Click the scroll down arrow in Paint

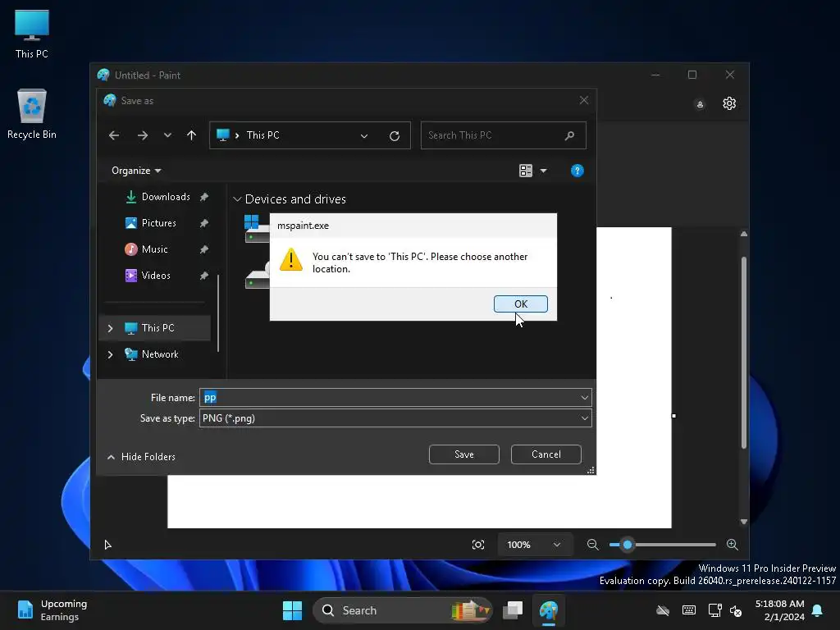click(x=743, y=521)
